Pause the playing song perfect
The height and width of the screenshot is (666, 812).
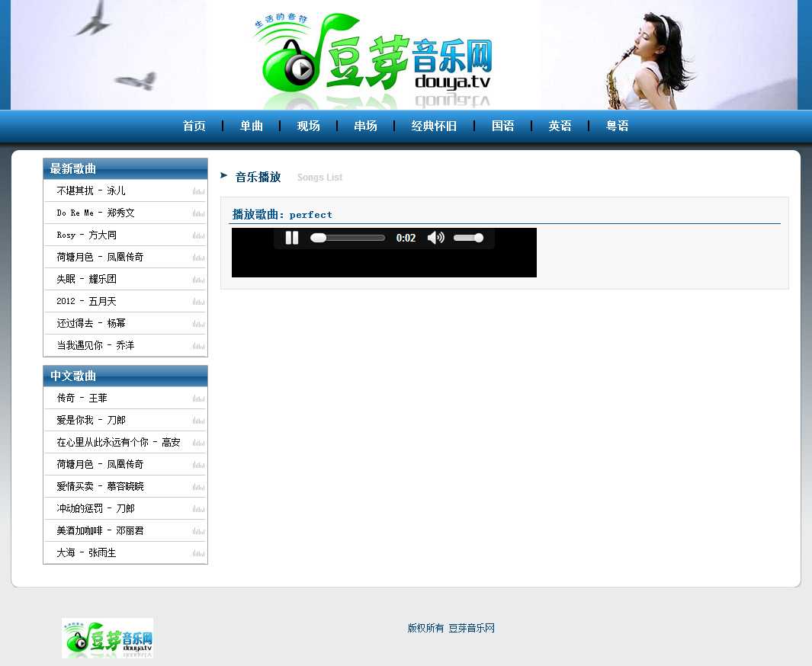point(292,238)
